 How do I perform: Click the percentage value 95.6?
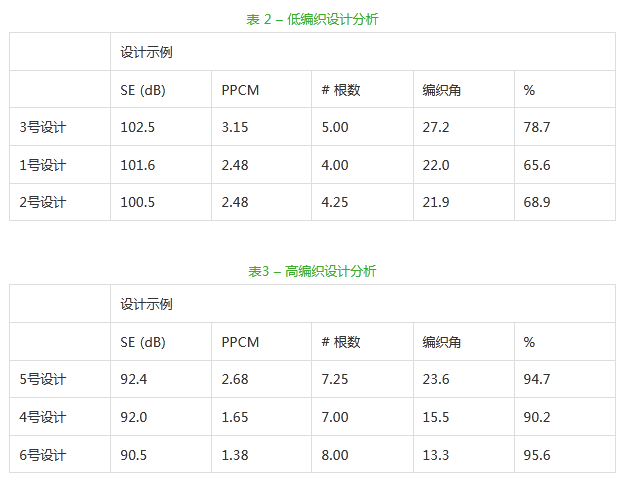537,455
